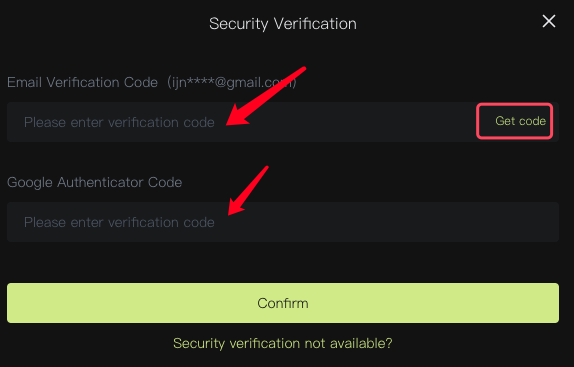Click Get code for email verification
Image resolution: width=574 pixels, height=367 pixels.
click(520, 121)
